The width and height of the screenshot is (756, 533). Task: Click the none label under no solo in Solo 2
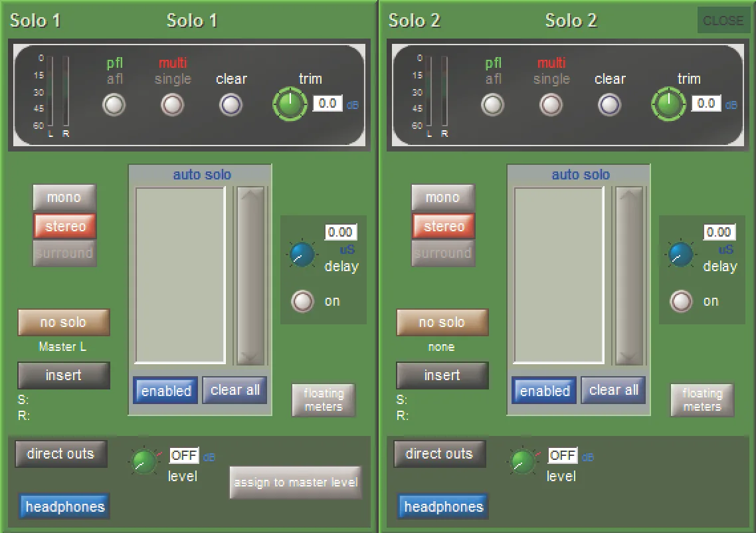(x=442, y=347)
